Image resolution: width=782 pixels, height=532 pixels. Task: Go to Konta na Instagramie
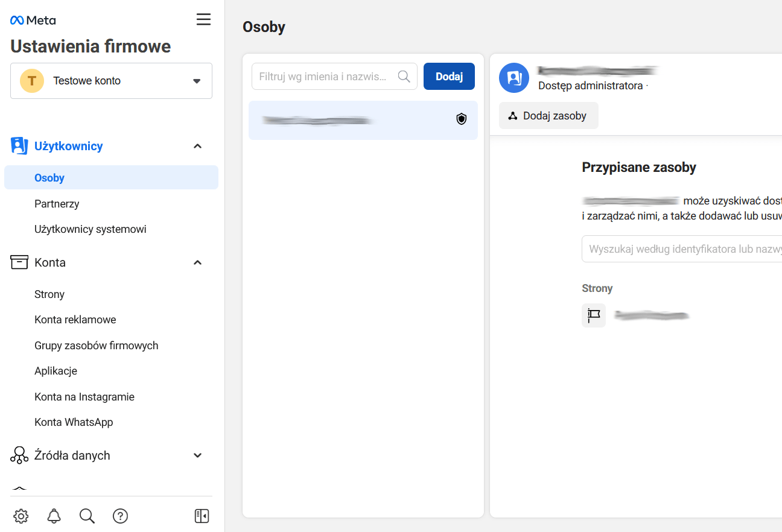84,397
